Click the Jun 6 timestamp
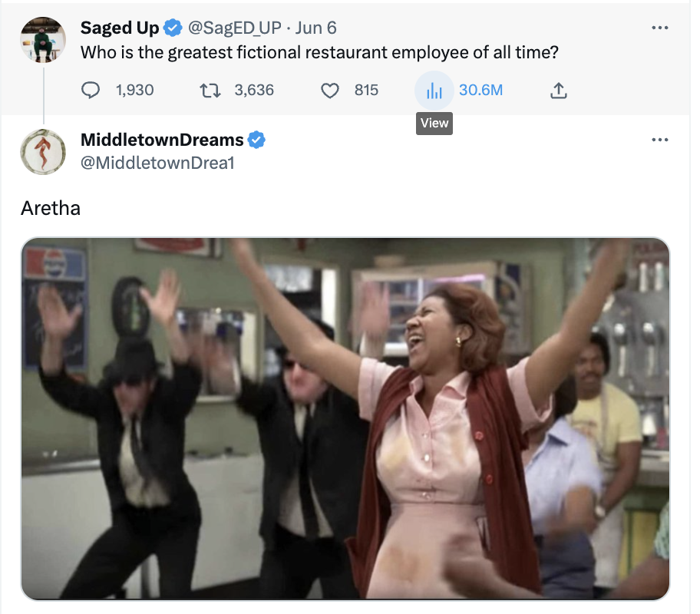The height and width of the screenshot is (614, 700). pos(315,28)
